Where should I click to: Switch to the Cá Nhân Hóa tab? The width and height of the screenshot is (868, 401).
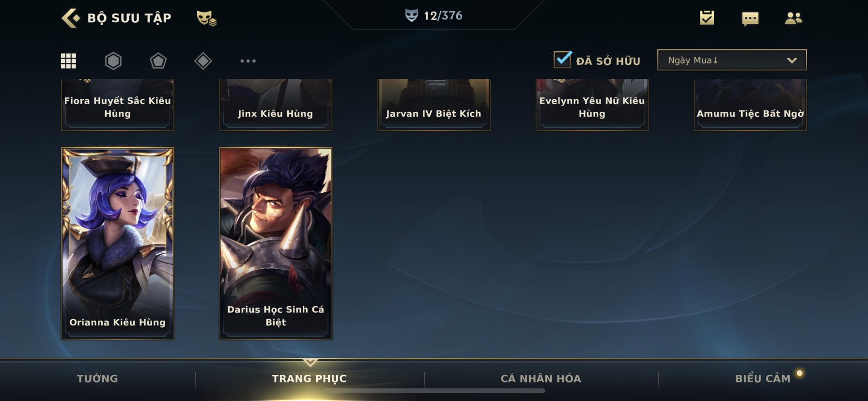541,379
